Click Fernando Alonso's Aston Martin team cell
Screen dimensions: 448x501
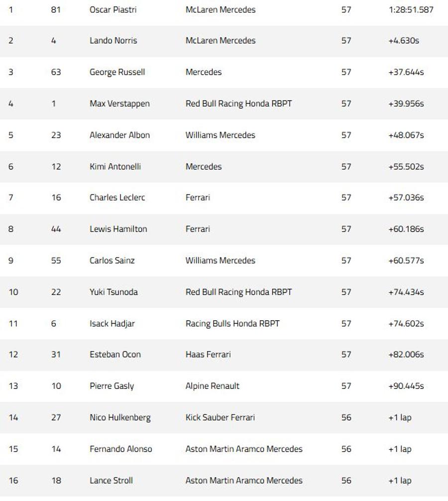244,449
